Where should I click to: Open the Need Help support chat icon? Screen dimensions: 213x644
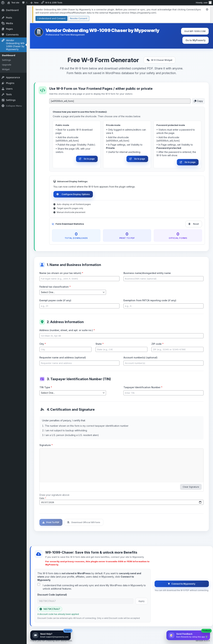(35, 635)
